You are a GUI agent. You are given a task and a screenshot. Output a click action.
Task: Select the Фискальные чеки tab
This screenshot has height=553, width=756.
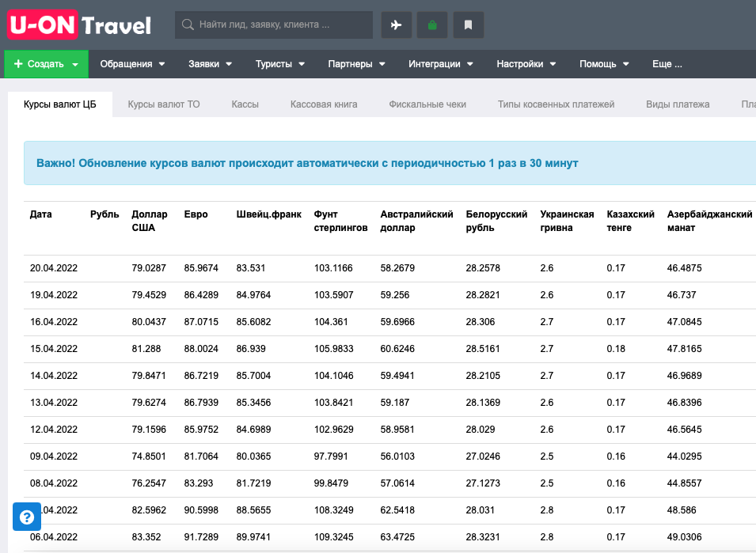point(427,104)
